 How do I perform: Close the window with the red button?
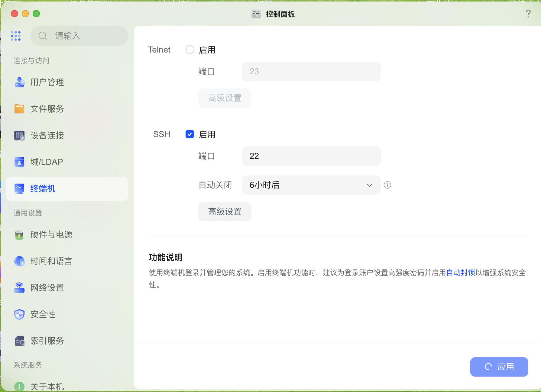point(15,14)
